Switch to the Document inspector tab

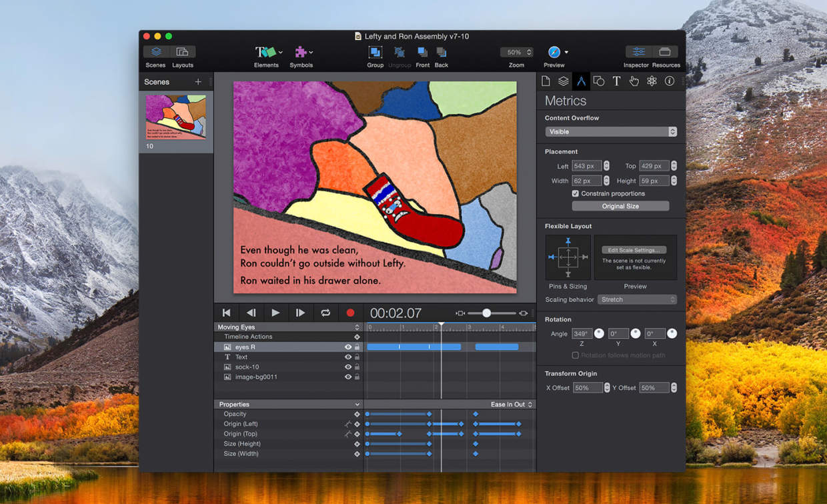pos(546,81)
